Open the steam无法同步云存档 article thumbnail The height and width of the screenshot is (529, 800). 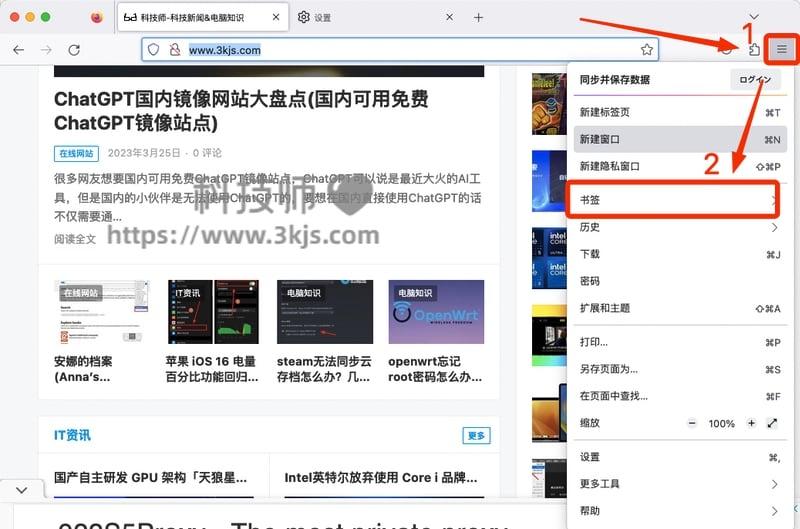pyautogui.click(x=325, y=312)
